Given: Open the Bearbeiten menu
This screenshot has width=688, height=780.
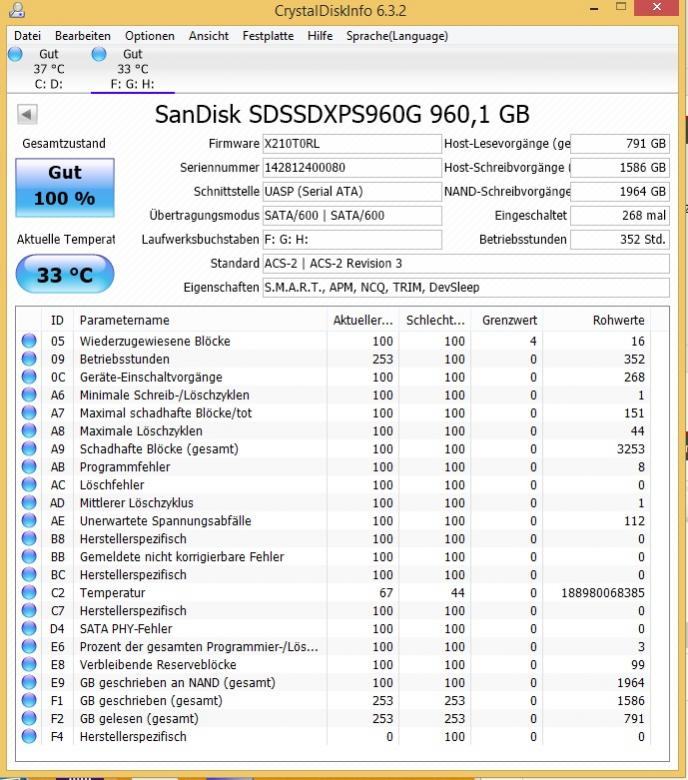Looking at the screenshot, I should (x=83, y=36).
